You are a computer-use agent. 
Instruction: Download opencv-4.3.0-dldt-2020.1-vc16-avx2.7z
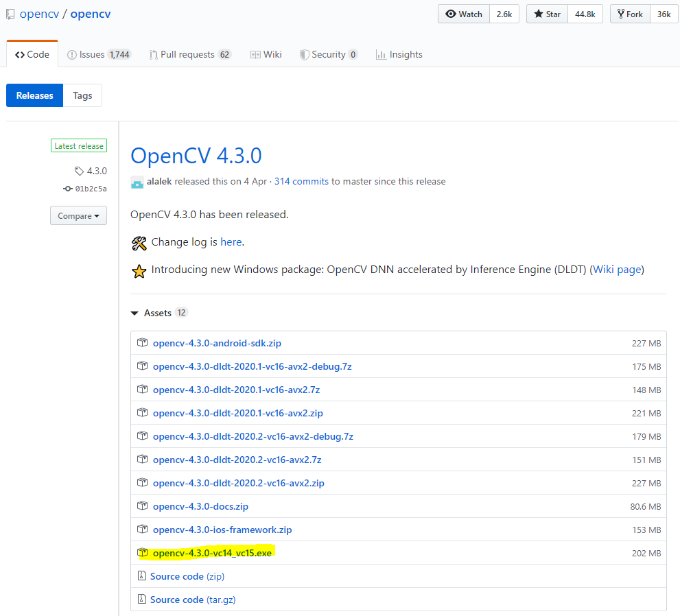(236, 390)
